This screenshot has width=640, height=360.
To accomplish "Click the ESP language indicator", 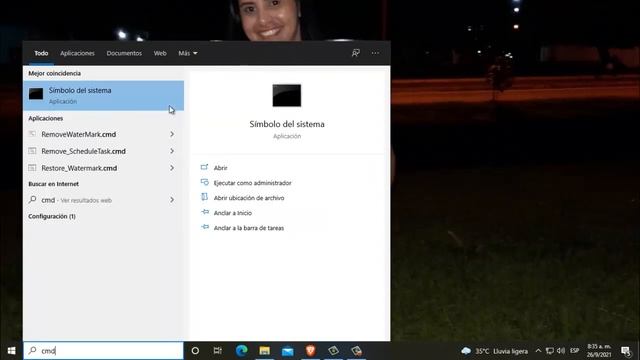I will pyautogui.click(x=575, y=351).
